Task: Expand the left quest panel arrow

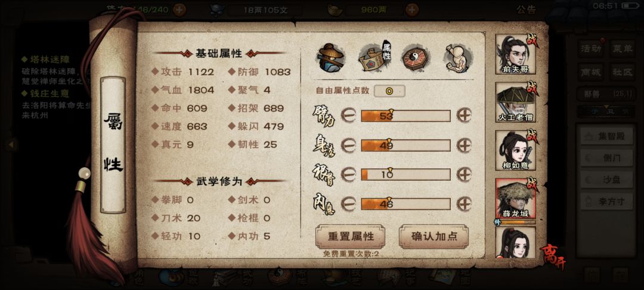Action: coord(11,144)
